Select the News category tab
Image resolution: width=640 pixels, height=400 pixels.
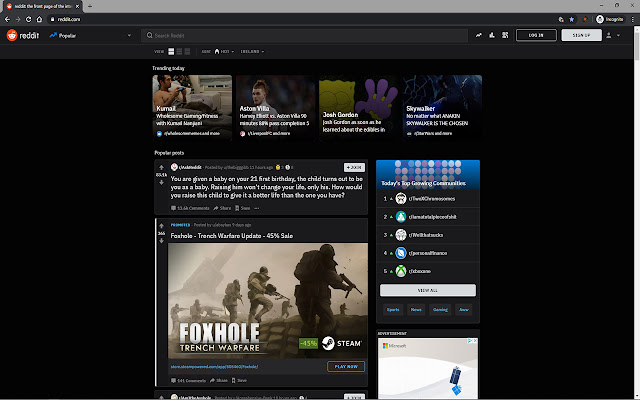[x=416, y=309]
